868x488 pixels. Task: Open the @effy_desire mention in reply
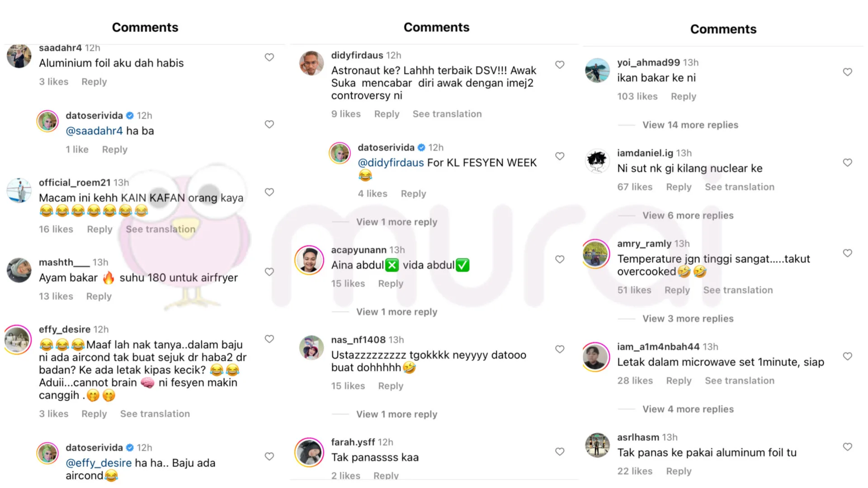tap(99, 463)
